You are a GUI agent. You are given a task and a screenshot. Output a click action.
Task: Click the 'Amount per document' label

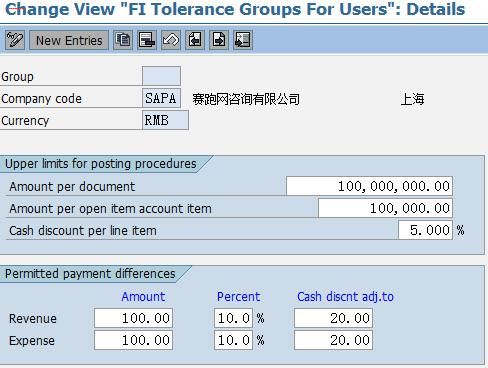72,186
